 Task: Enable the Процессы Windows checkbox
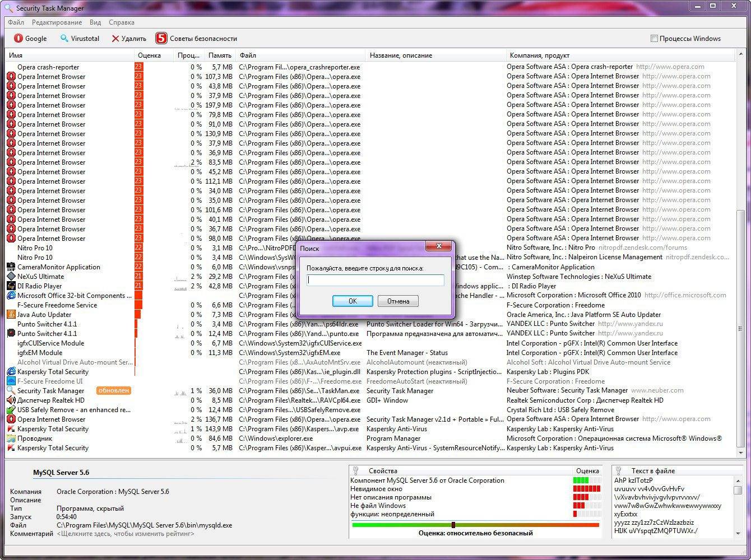pos(653,39)
